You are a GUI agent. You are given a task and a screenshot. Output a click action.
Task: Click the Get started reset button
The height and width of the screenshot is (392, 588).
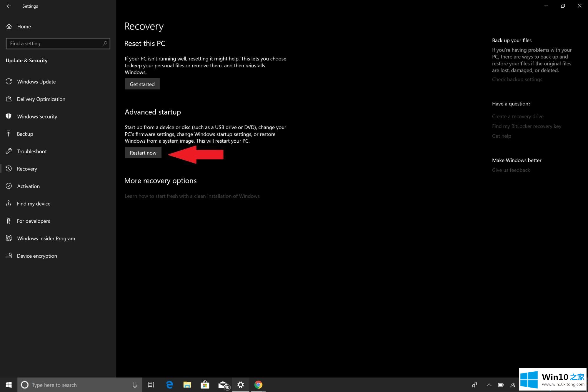click(142, 84)
